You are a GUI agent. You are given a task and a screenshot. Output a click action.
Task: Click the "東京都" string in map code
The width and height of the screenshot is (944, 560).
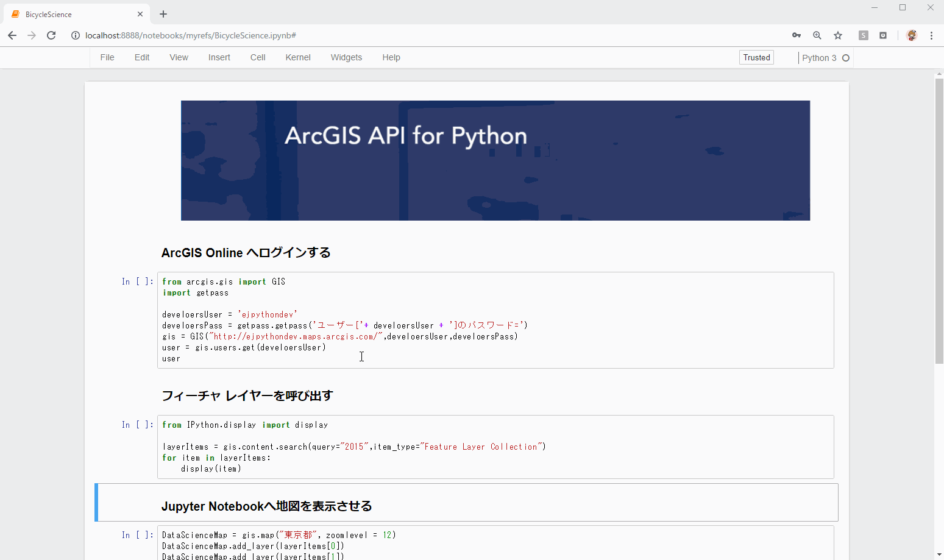(x=297, y=535)
